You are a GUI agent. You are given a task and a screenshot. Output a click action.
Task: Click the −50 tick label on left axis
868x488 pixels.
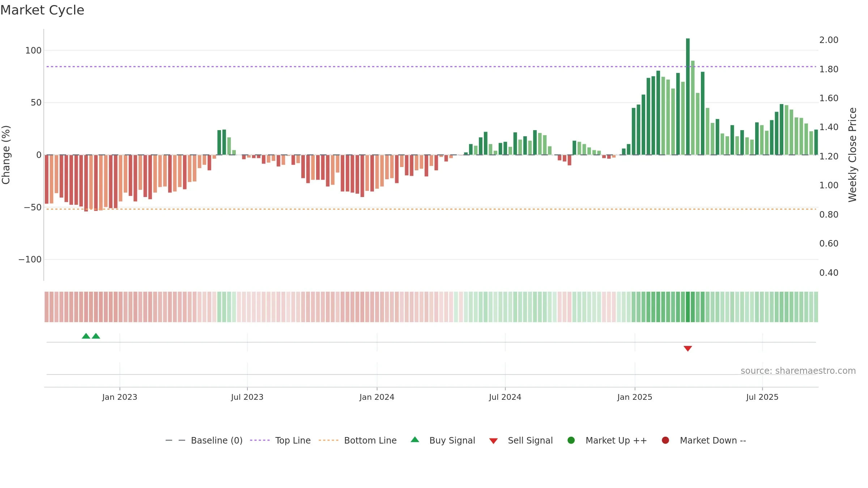[x=33, y=207]
